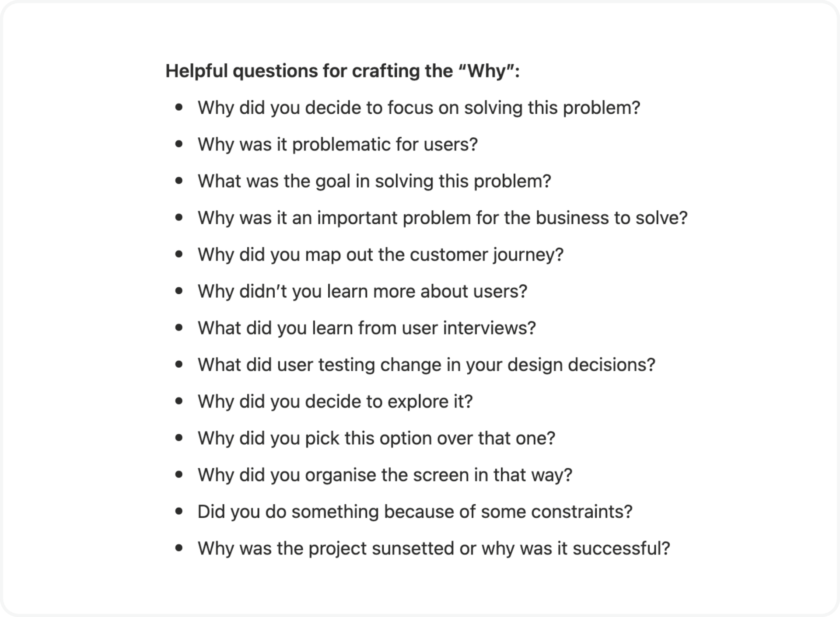The width and height of the screenshot is (840, 617).
Task: Click 'Why was the project sunsetted' line
Action: [434, 548]
